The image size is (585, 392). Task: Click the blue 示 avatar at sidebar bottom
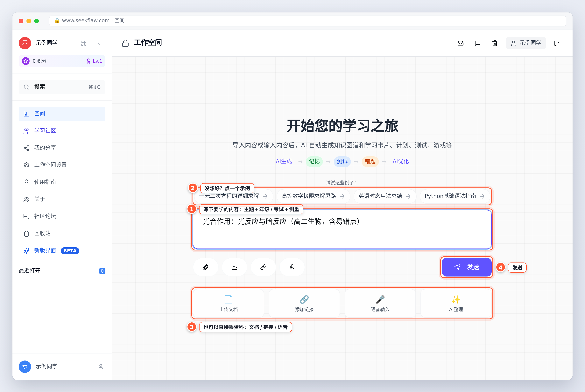pyautogui.click(x=25, y=367)
